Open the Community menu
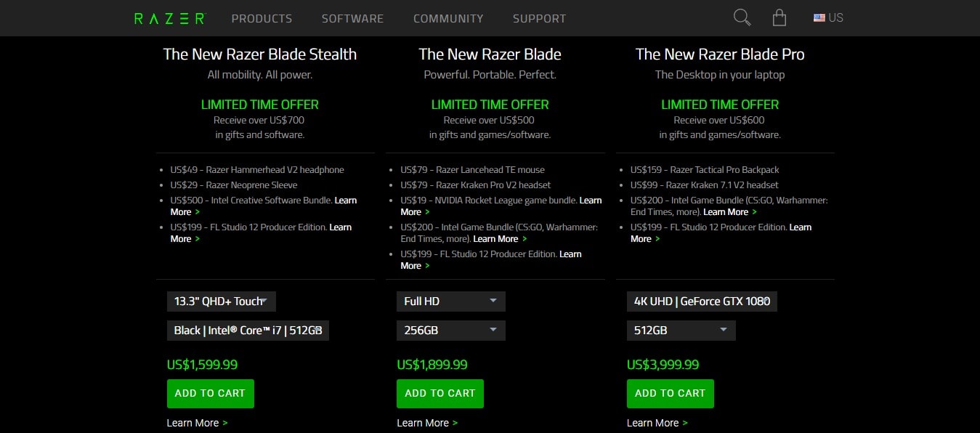Screen dimensions: 980x433 coord(448,18)
